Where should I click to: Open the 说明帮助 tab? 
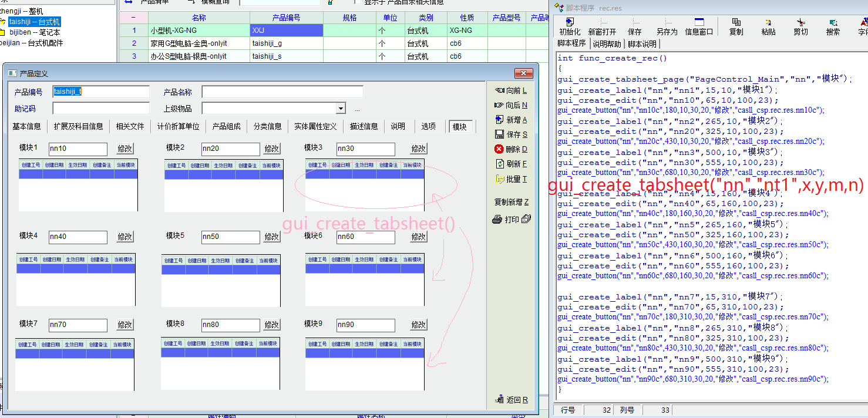607,44
